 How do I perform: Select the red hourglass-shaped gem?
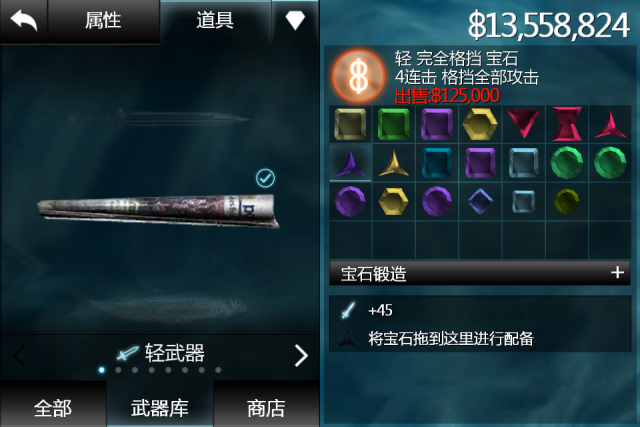pyautogui.click(x=567, y=124)
